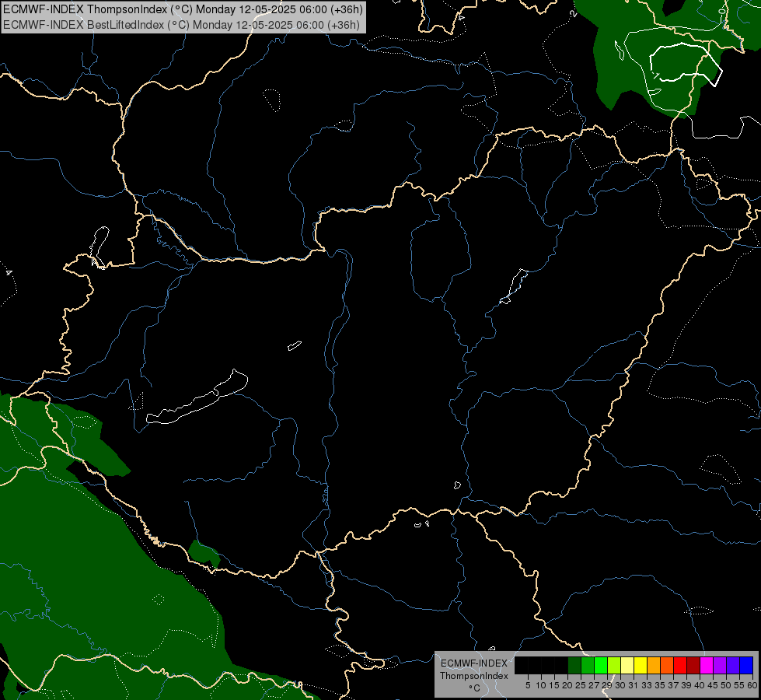
Task: Click the legend tick label '60'
Action: pos(752,685)
